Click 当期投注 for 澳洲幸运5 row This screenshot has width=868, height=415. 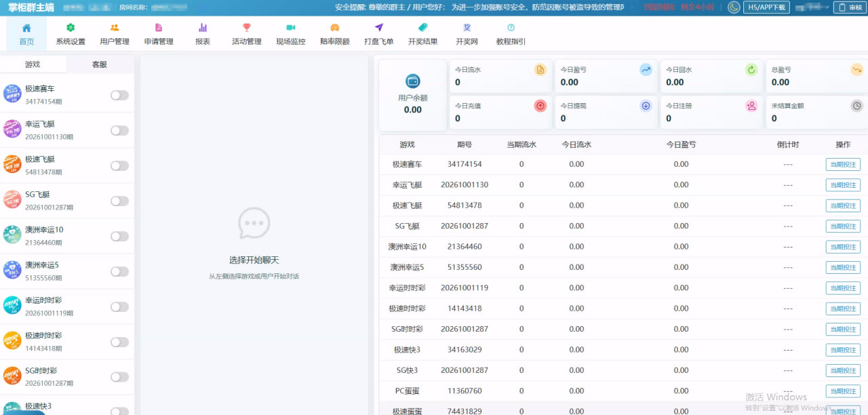843,267
